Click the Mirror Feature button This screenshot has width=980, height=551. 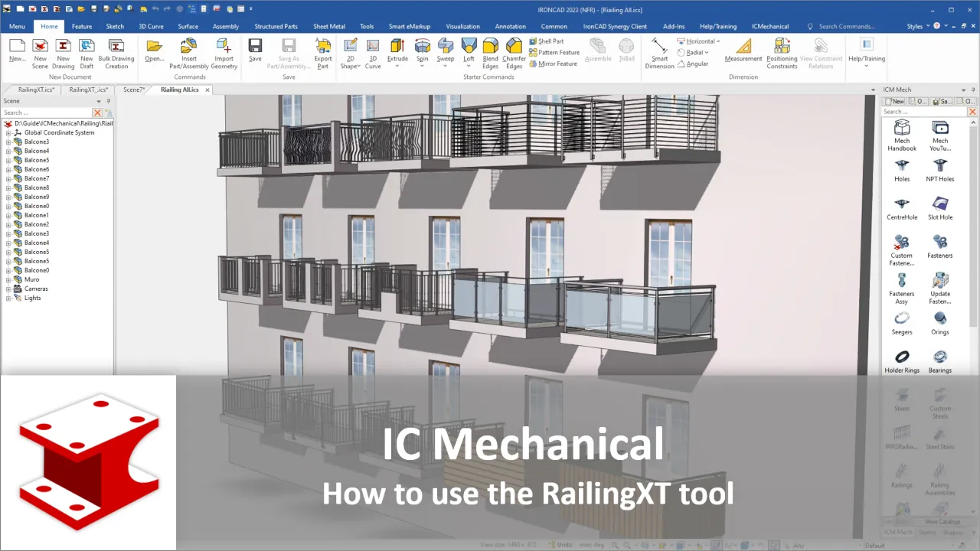553,64
